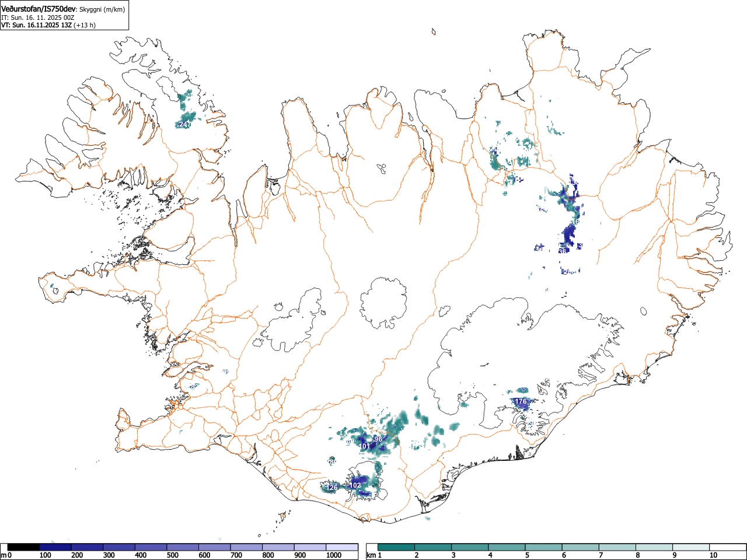Viewport: 747px width, 560px height.
Task: Click the '300' tick label on the metre legend
Action: (x=109, y=555)
